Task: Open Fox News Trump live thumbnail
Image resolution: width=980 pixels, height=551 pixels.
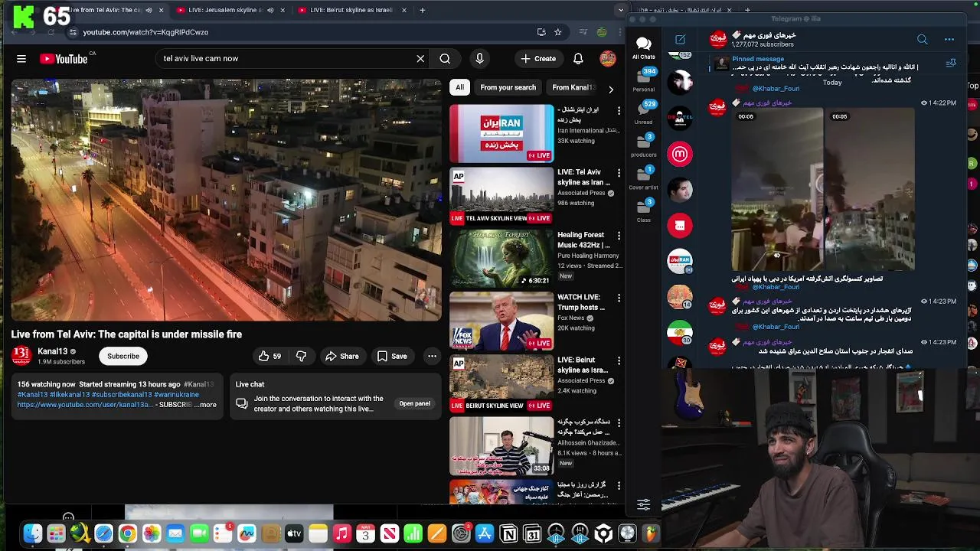Action: (501, 321)
